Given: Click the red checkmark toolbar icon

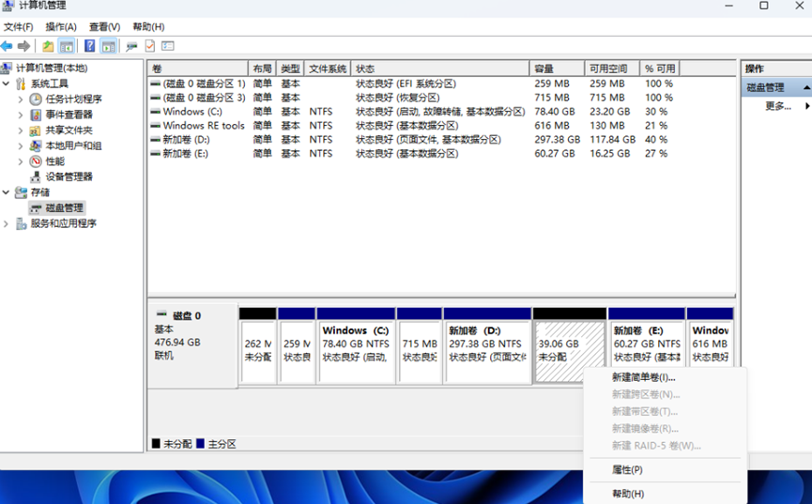Looking at the screenshot, I should [x=149, y=46].
